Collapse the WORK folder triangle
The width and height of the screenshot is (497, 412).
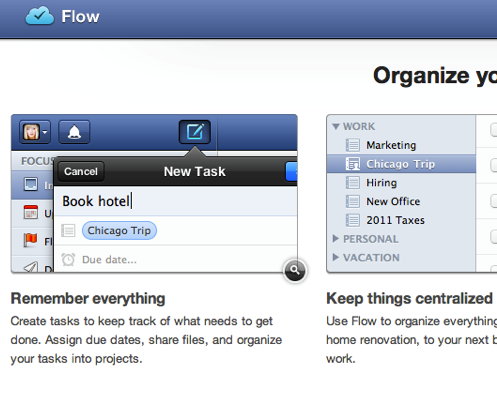(x=336, y=126)
